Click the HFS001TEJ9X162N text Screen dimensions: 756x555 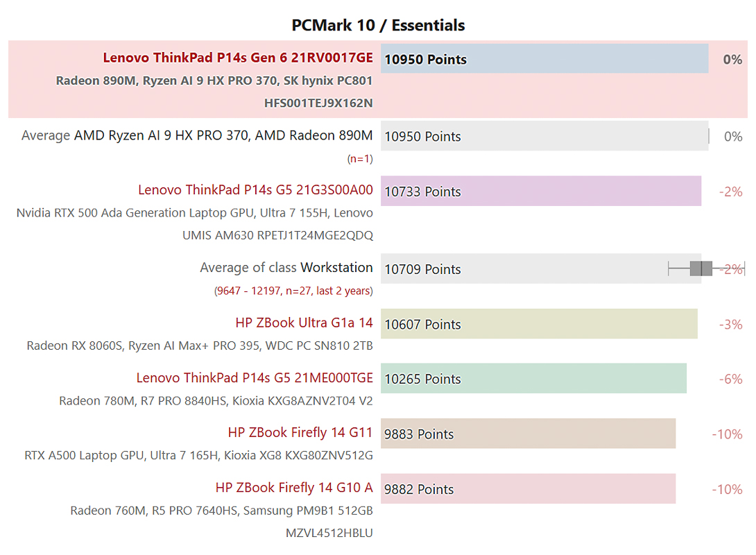click(x=318, y=103)
